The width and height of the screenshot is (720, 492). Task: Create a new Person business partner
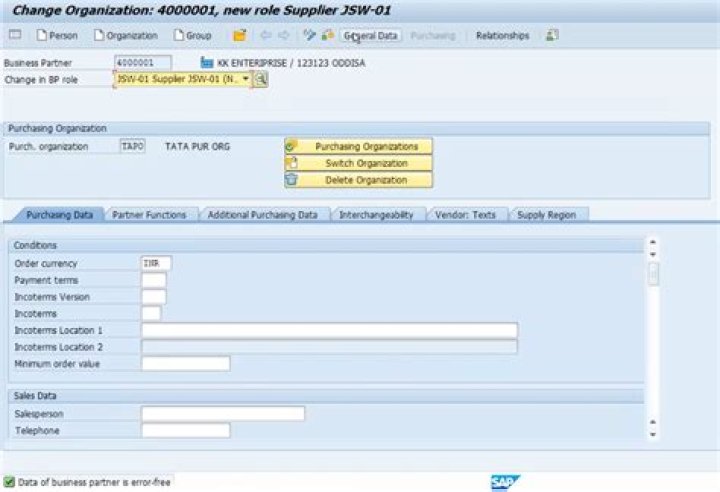57,36
